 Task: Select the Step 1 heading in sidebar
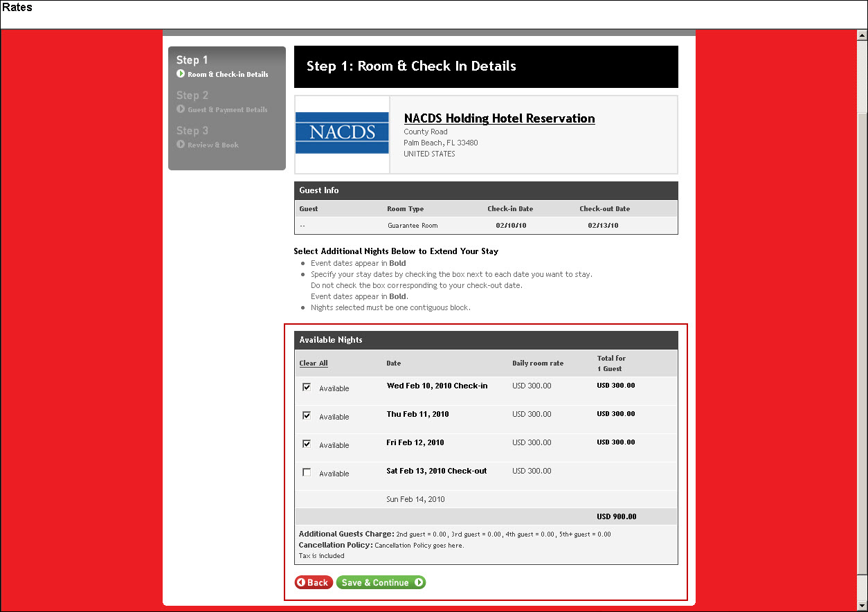(192, 60)
